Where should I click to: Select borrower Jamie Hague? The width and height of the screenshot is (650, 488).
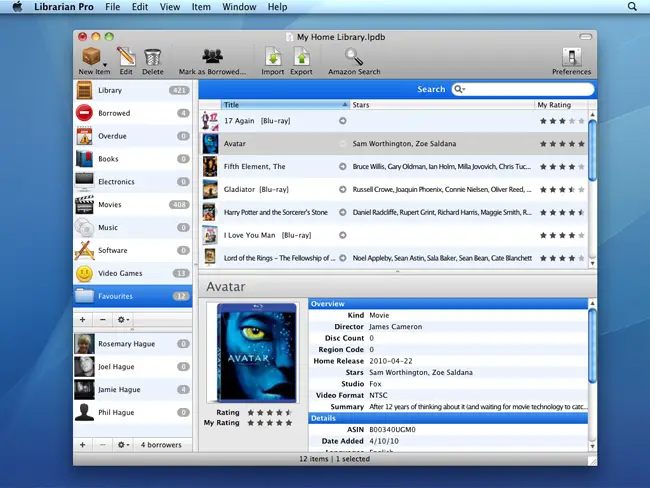click(133, 389)
